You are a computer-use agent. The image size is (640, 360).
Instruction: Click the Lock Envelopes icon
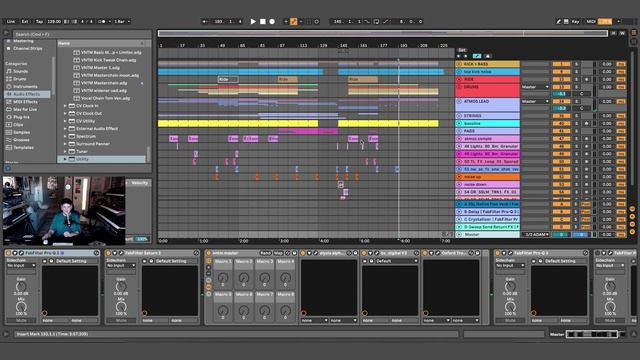click(488, 56)
